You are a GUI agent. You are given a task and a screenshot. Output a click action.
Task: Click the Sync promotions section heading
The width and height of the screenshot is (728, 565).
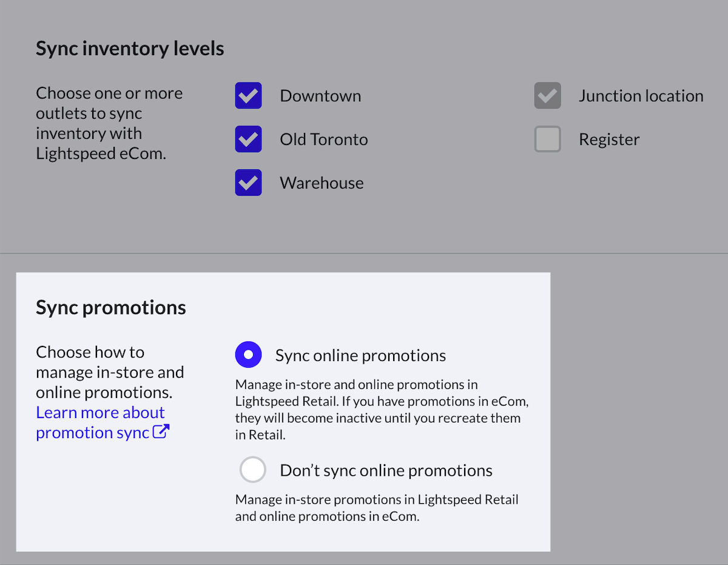(111, 307)
